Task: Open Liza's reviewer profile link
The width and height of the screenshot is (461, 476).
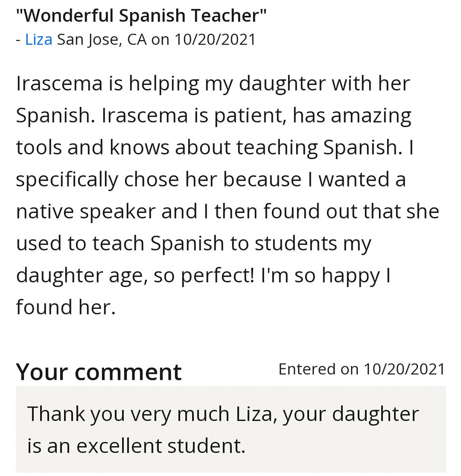Action: (39, 40)
